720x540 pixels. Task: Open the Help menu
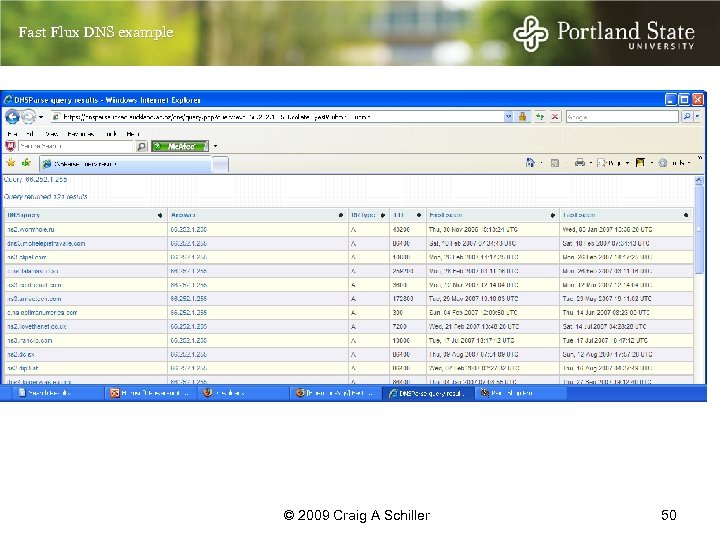(x=133, y=134)
